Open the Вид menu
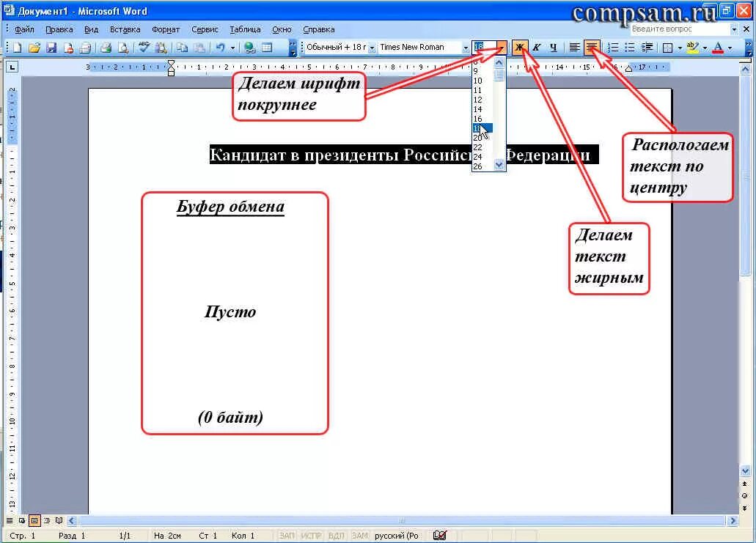 tap(91, 29)
